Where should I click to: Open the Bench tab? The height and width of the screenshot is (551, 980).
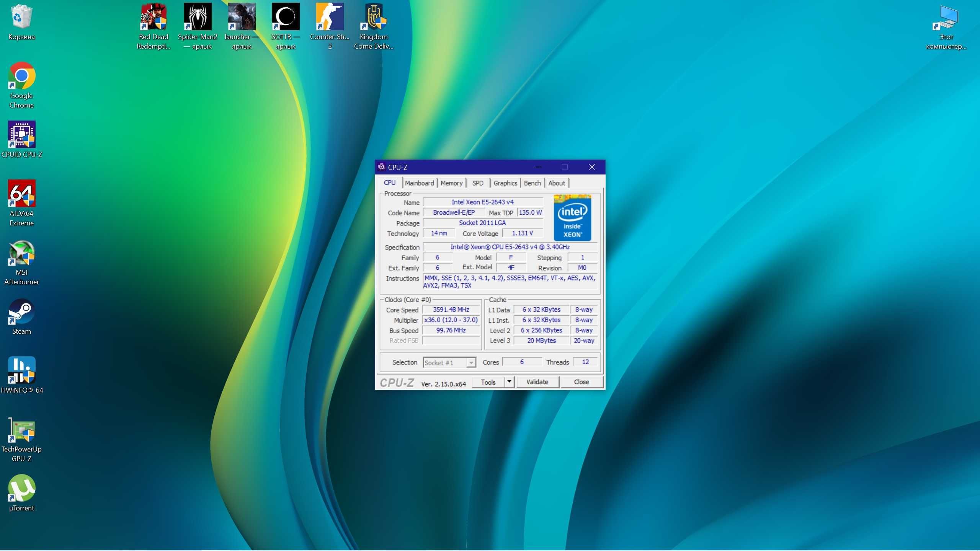tap(532, 183)
